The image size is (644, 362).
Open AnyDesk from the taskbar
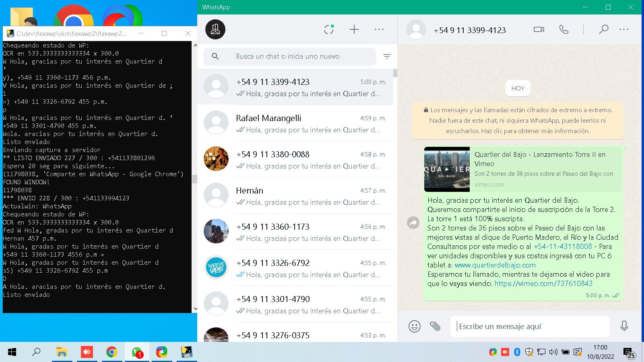pyautogui.click(x=87, y=352)
